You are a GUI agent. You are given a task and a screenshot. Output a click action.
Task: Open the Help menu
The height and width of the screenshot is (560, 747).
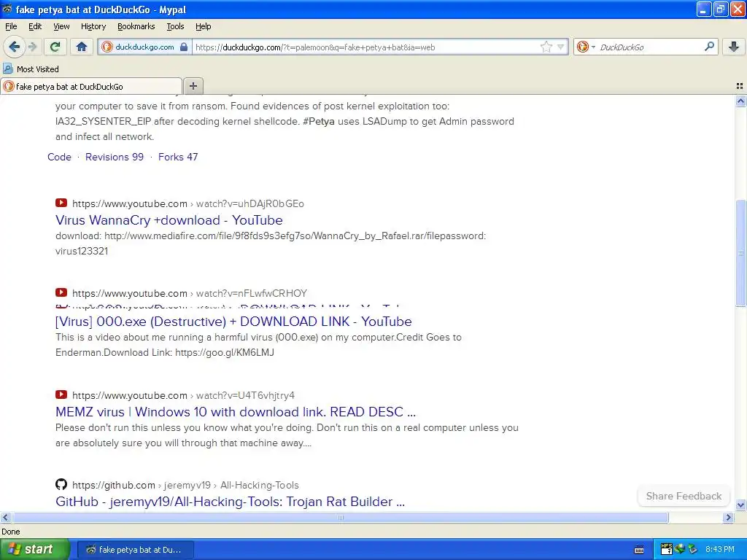pos(203,26)
